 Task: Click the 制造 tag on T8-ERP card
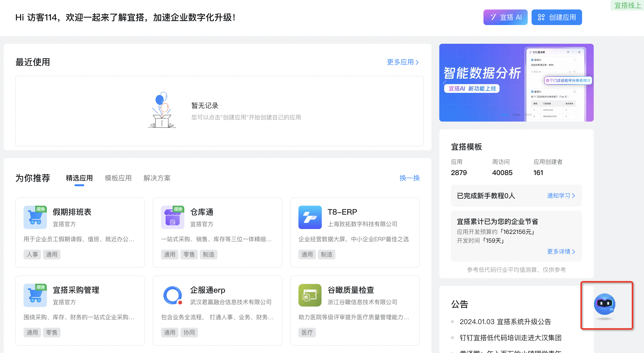(327, 254)
